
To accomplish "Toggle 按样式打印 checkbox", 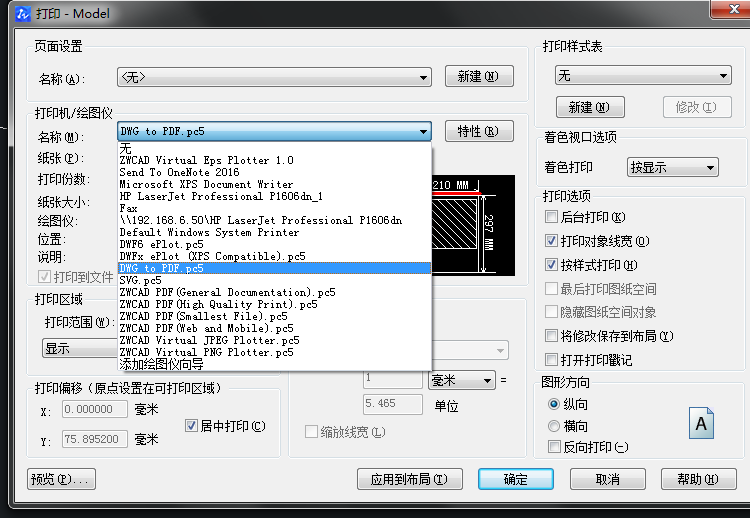I will (551, 265).
